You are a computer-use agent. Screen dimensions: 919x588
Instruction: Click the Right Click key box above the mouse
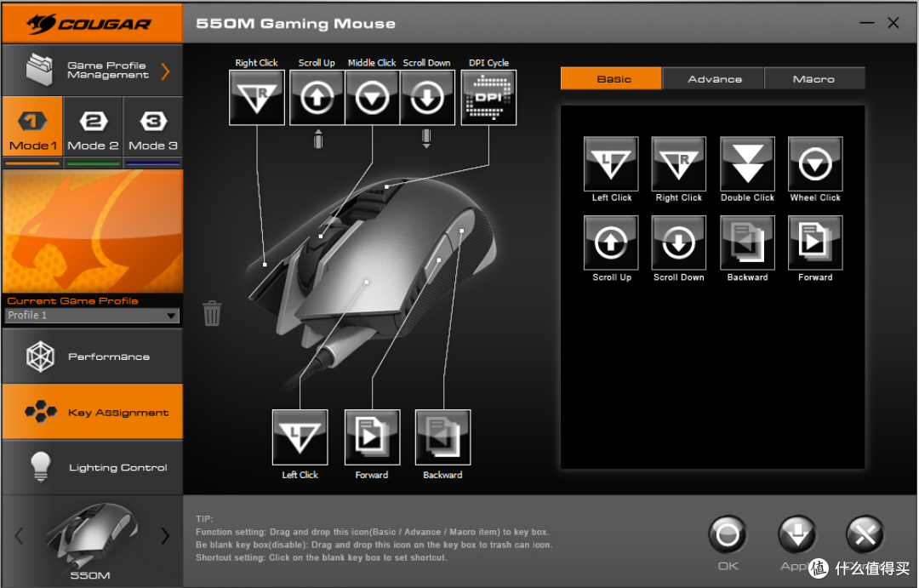click(257, 97)
